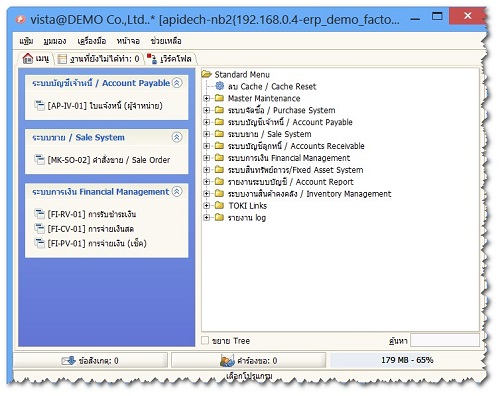
Task: Click the FI-RV-01 form icon
Action: click(x=39, y=214)
